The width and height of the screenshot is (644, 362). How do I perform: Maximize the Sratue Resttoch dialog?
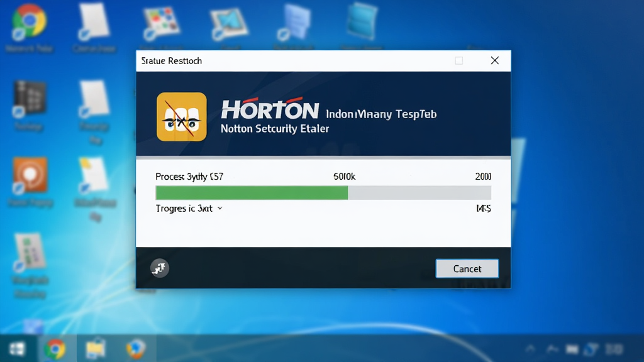pos(458,61)
